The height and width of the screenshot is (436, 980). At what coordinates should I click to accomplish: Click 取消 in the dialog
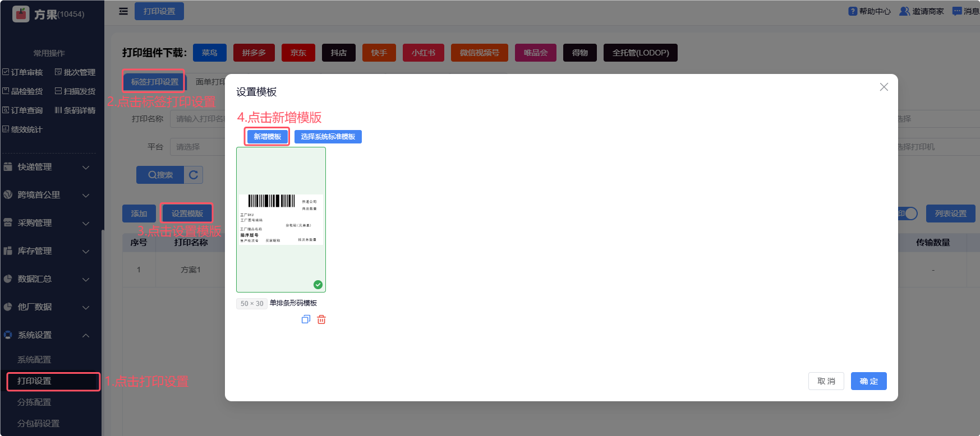pyautogui.click(x=826, y=381)
